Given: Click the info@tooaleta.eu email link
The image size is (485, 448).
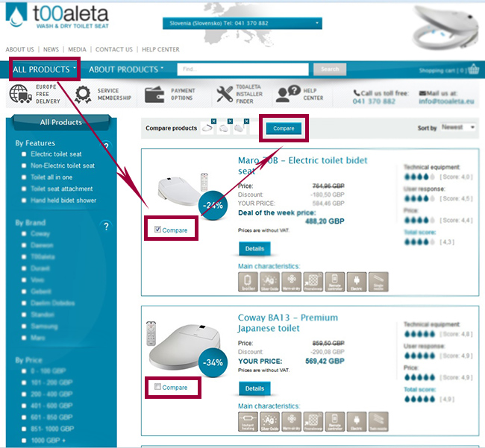Looking at the screenshot, I should [x=446, y=101].
